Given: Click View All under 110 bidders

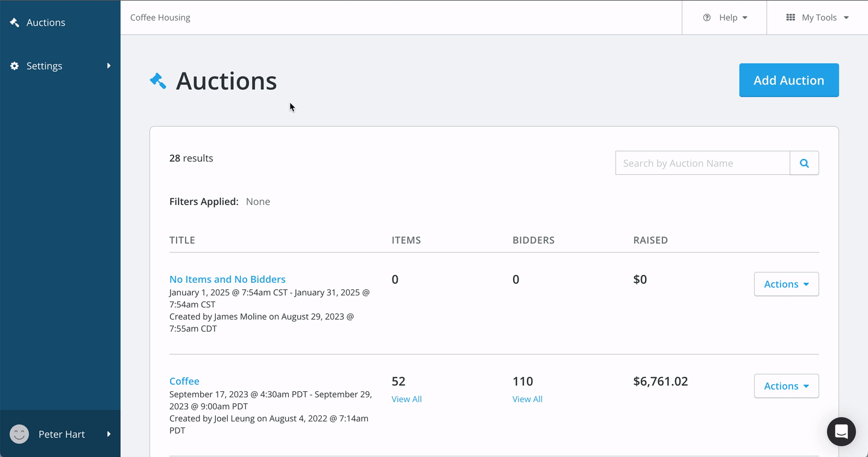Looking at the screenshot, I should pyautogui.click(x=527, y=399).
